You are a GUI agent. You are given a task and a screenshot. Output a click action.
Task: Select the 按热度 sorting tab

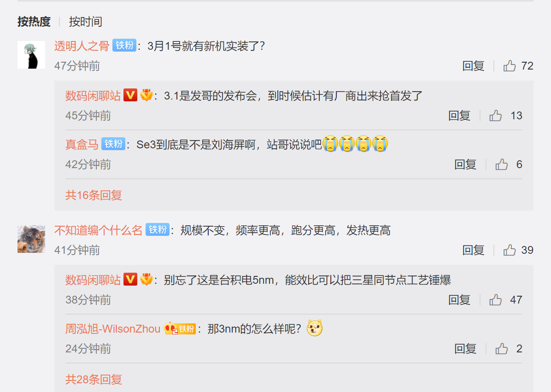34,22
